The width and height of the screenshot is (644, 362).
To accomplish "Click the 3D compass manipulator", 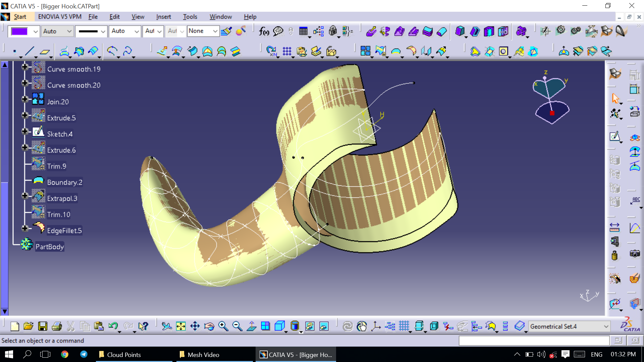I will coord(550,97).
